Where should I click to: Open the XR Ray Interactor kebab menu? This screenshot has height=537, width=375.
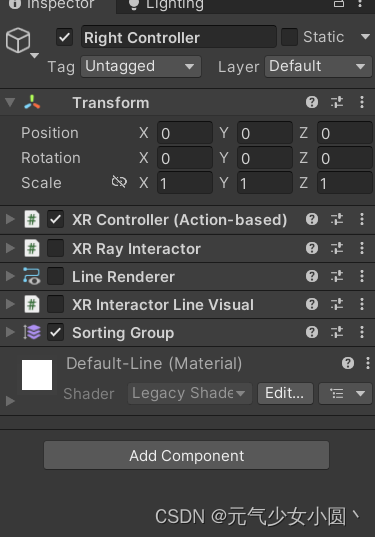pyautogui.click(x=362, y=248)
